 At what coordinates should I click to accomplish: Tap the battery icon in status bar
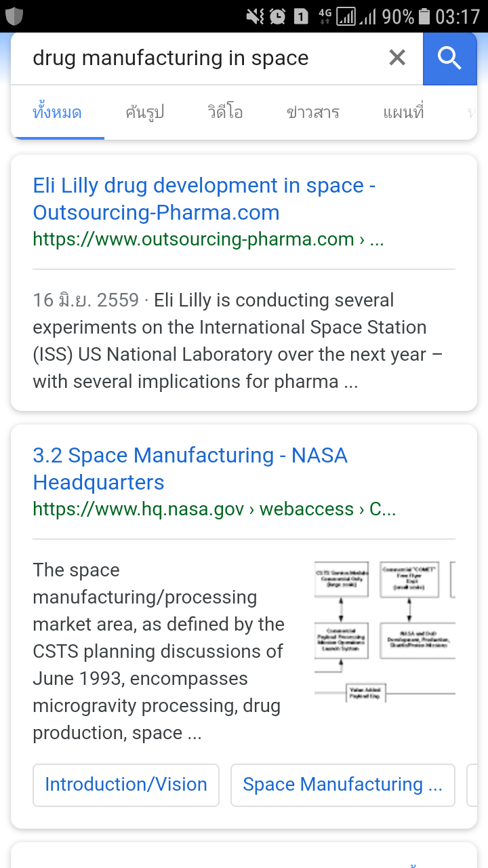pos(424,16)
